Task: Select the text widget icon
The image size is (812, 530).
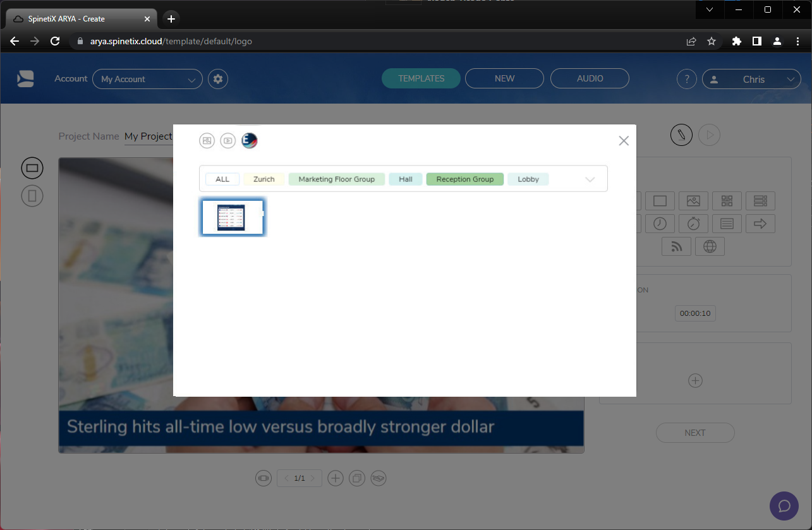Action: tap(727, 223)
